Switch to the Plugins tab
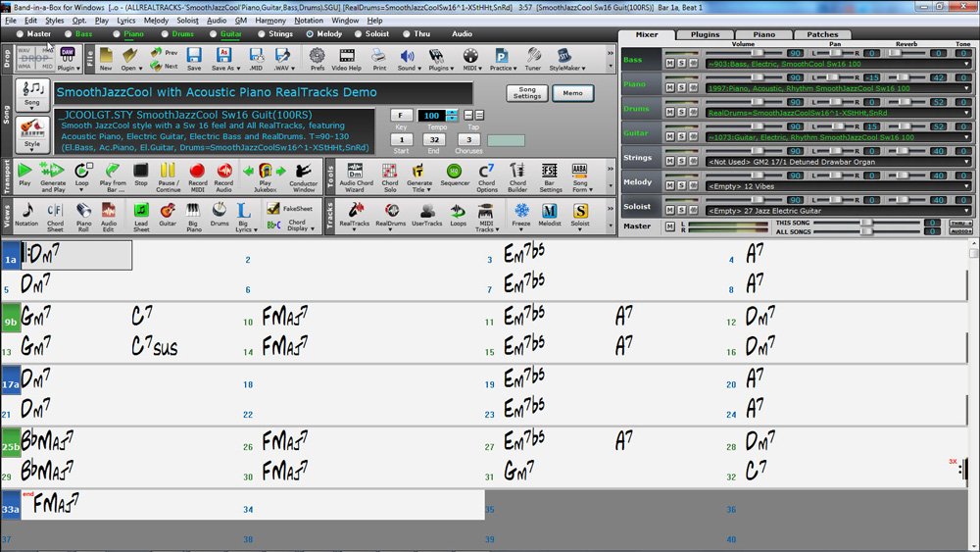The width and height of the screenshot is (980, 552). click(x=705, y=34)
